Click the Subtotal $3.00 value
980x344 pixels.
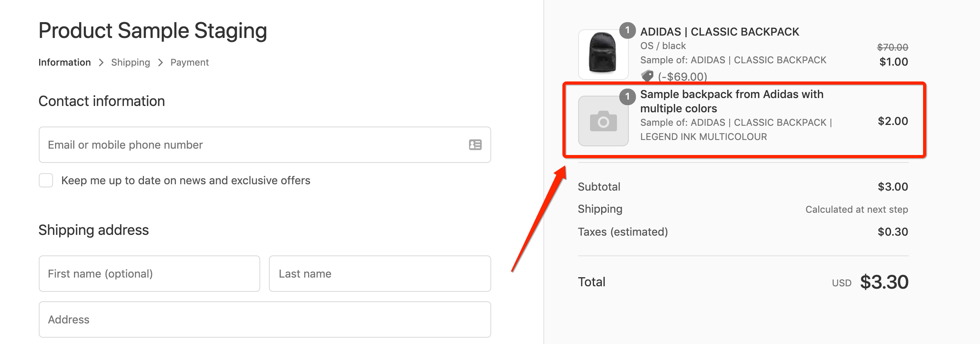tap(893, 187)
